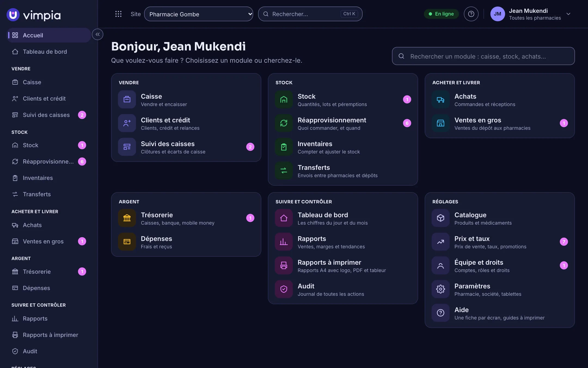Click the Dépenses card icon in Argent panel

pyautogui.click(x=127, y=242)
